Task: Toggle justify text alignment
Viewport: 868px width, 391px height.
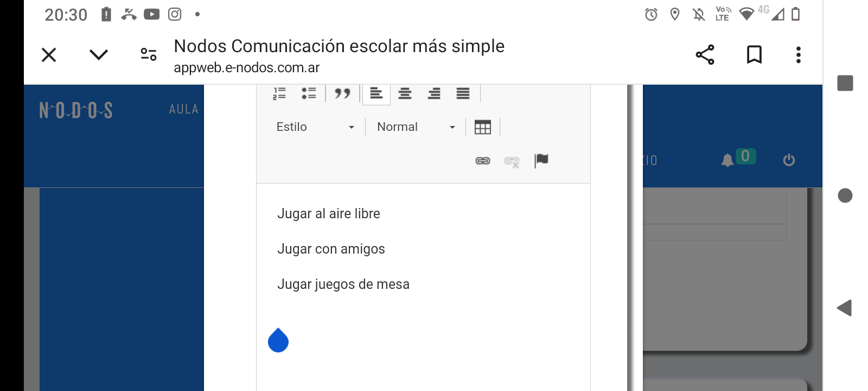Action: [x=463, y=93]
